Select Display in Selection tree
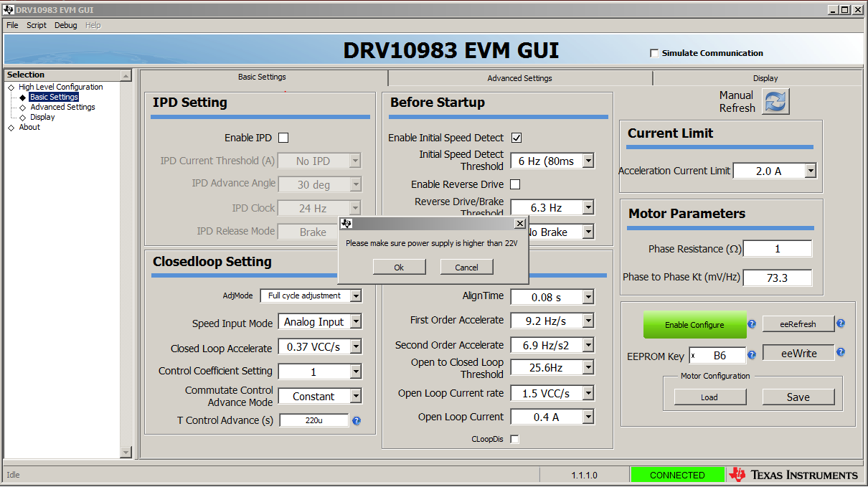 pyautogui.click(x=42, y=117)
